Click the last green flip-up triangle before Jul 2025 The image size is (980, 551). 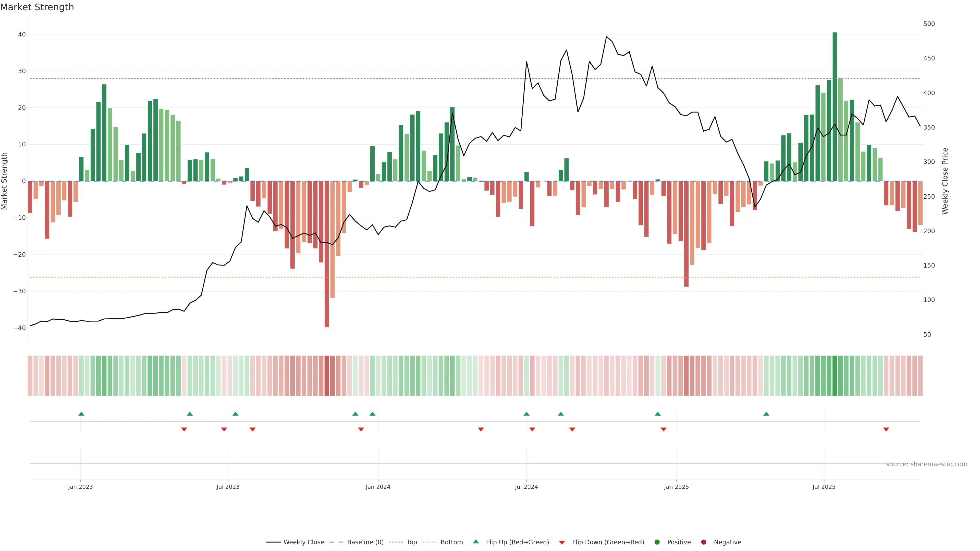766,414
